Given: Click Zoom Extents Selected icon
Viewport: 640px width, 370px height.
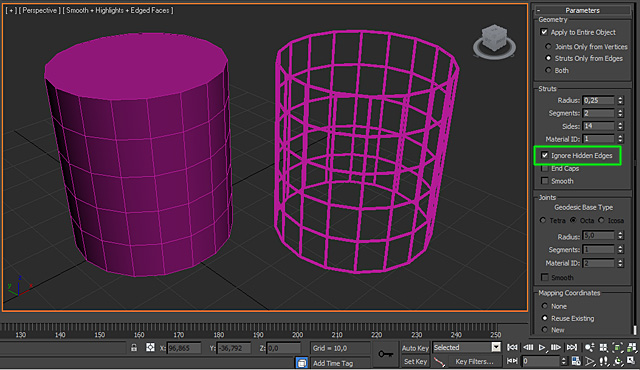Looking at the screenshot, I should 618,347.
